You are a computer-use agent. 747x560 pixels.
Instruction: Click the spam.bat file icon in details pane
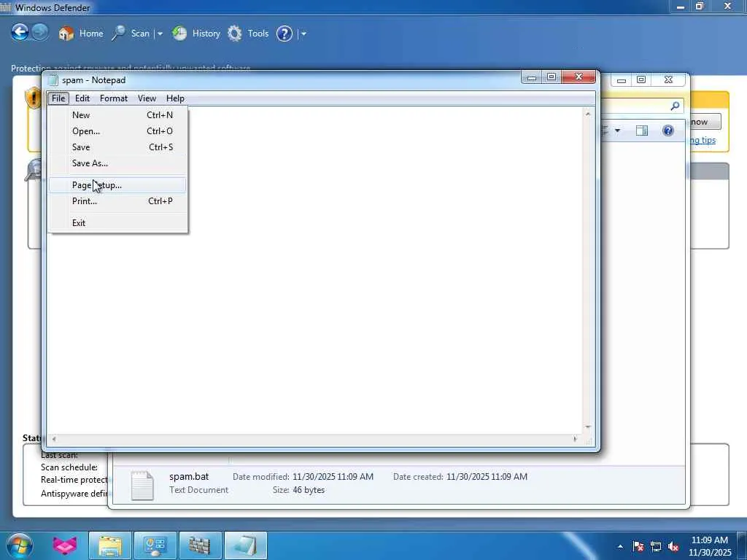point(142,485)
